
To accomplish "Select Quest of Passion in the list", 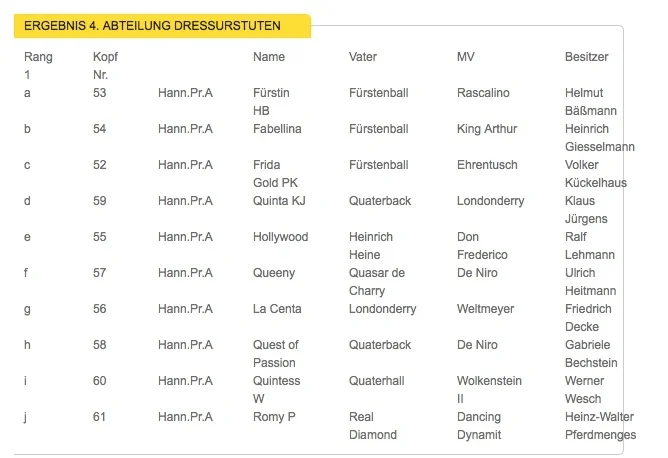I will [276, 354].
